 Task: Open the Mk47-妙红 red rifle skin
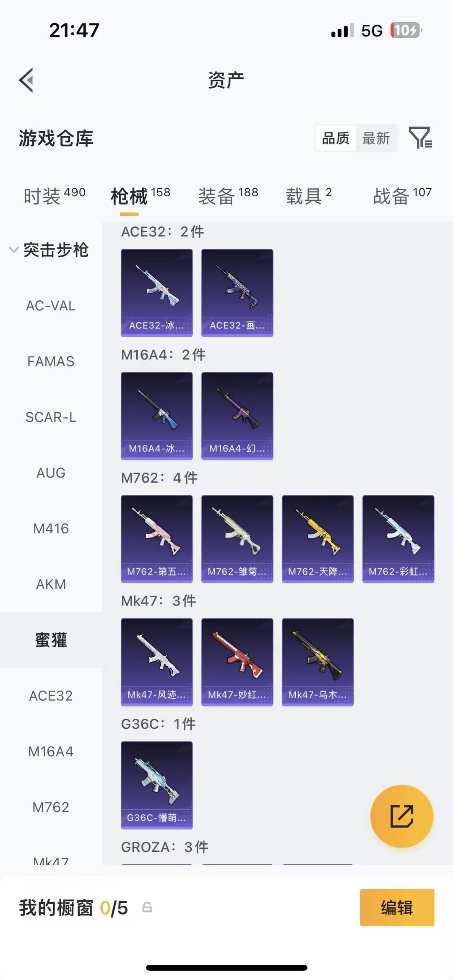(237, 662)
